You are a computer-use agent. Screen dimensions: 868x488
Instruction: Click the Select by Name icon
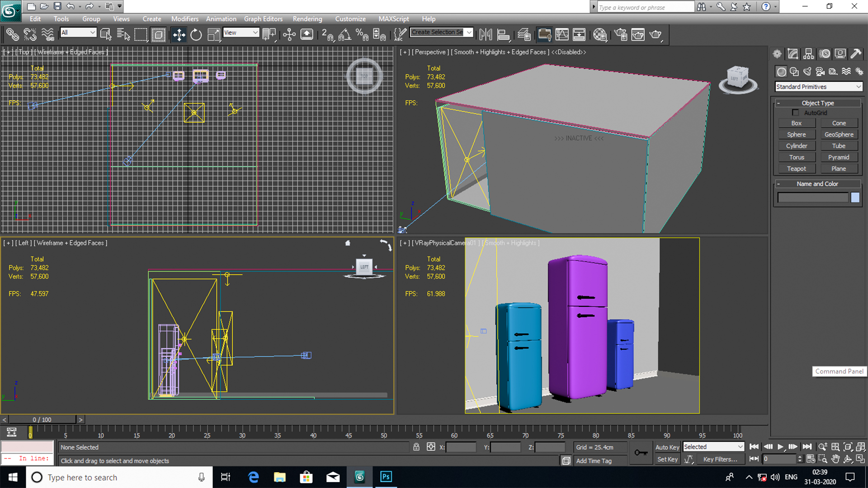click(123, 35)
